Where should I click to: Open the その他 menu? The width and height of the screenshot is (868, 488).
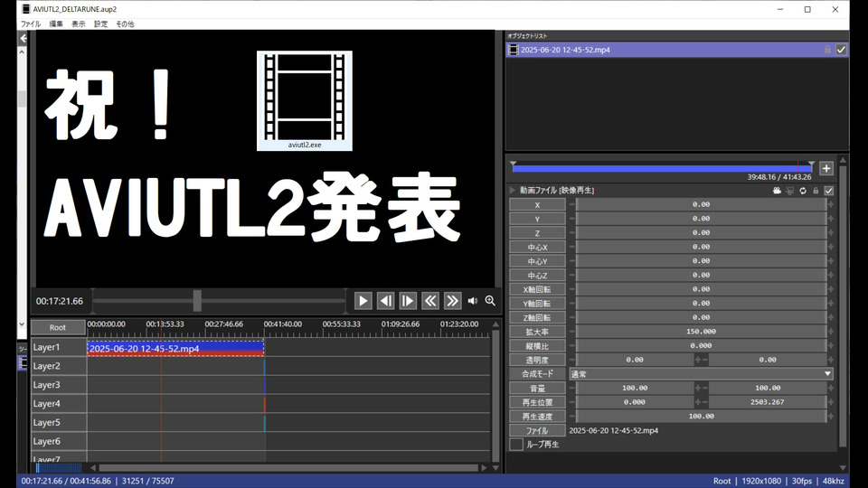[x=125, y=23]
